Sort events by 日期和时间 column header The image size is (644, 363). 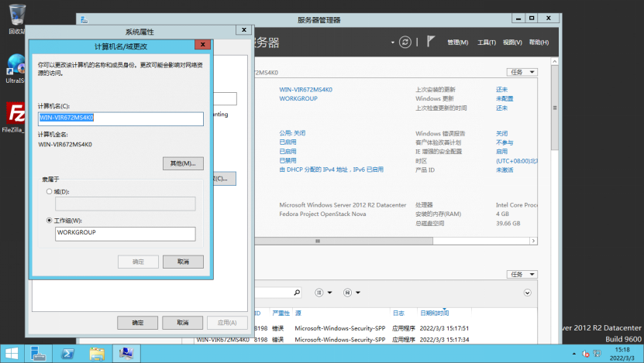[x=435, y=313]
